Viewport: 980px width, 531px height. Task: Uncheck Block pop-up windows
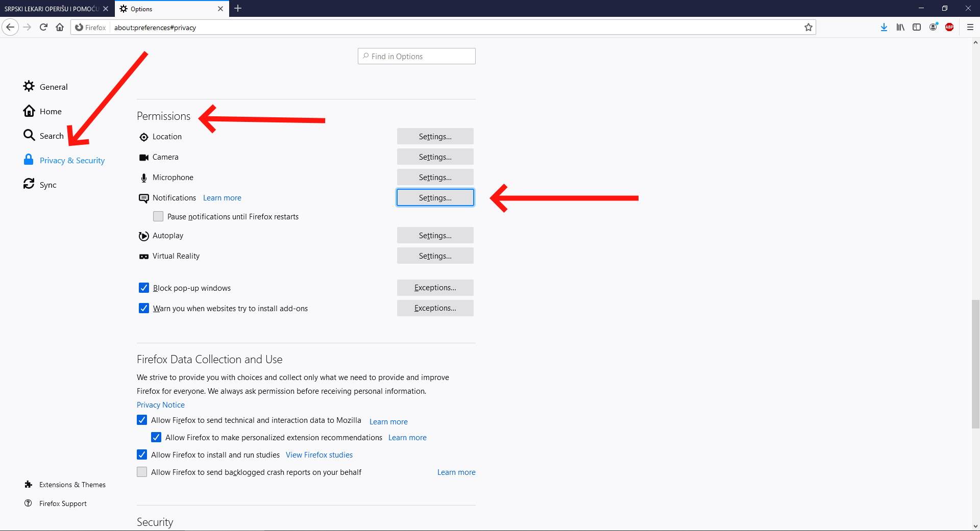[x=143, y=288]
